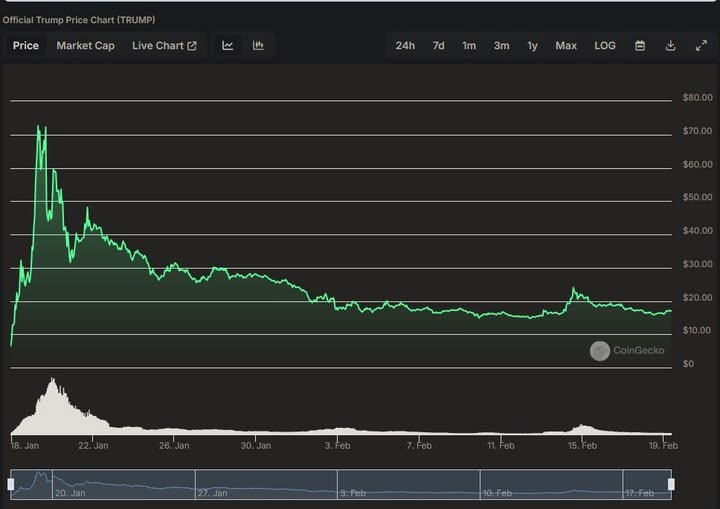Choose the 1m time range
The width and height of the screenshot is (720, 509).
click(x=469, y=45)
